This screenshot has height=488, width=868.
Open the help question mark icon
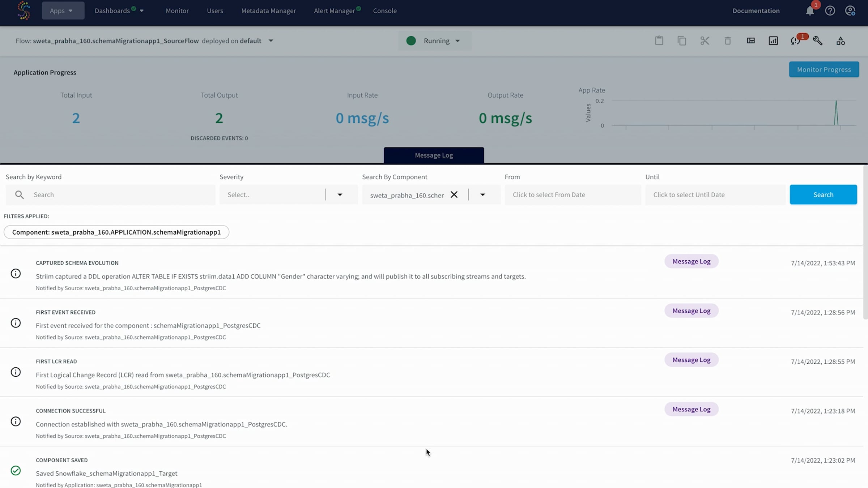click(x=830, y=11)
